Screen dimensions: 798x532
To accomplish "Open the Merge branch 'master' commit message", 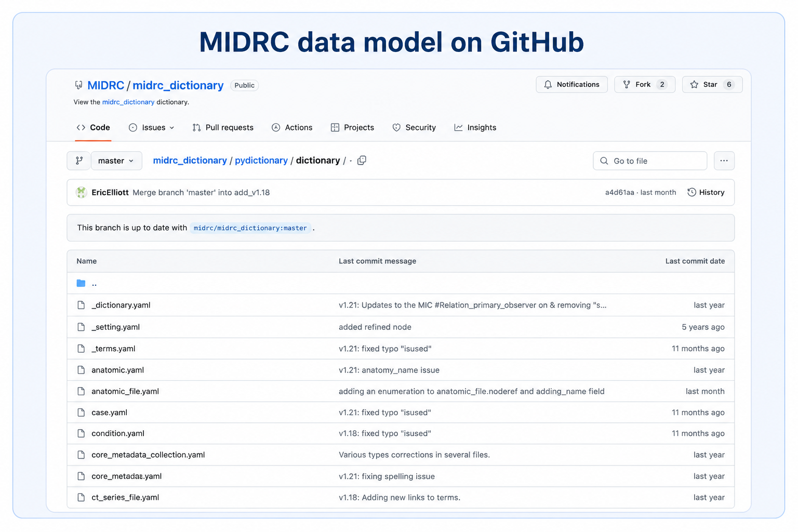I will 201,192.
